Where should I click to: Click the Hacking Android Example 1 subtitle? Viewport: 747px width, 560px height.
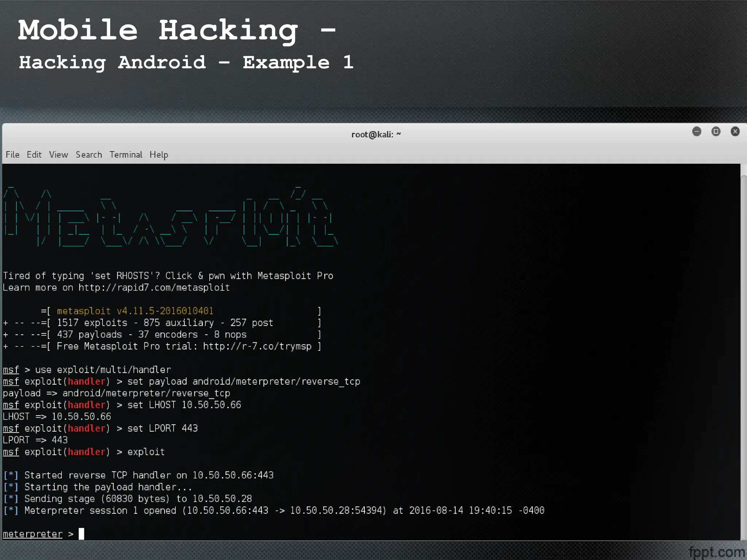coord(186,62)
